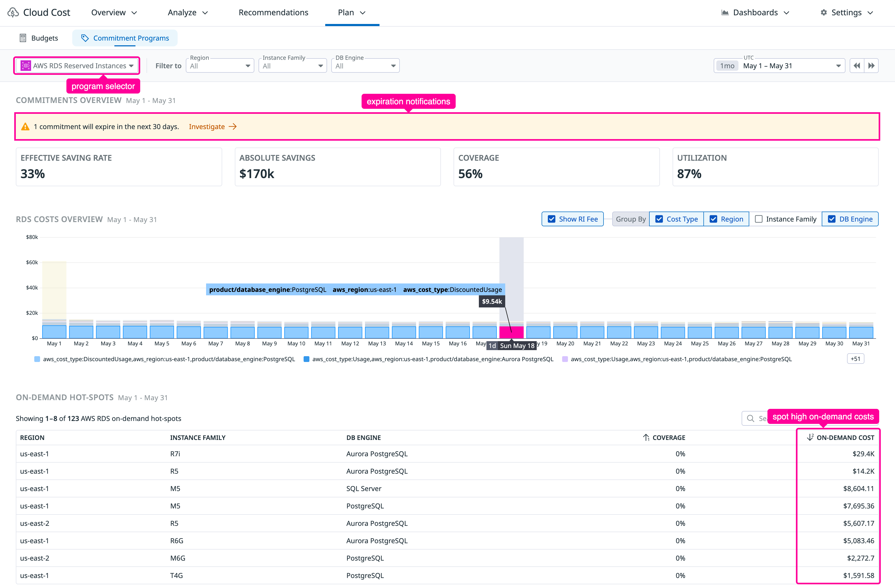Viewport: 895px width, 588px height.
Task: Click the $14.2K on-demand cost value
Action: [863, 471]
